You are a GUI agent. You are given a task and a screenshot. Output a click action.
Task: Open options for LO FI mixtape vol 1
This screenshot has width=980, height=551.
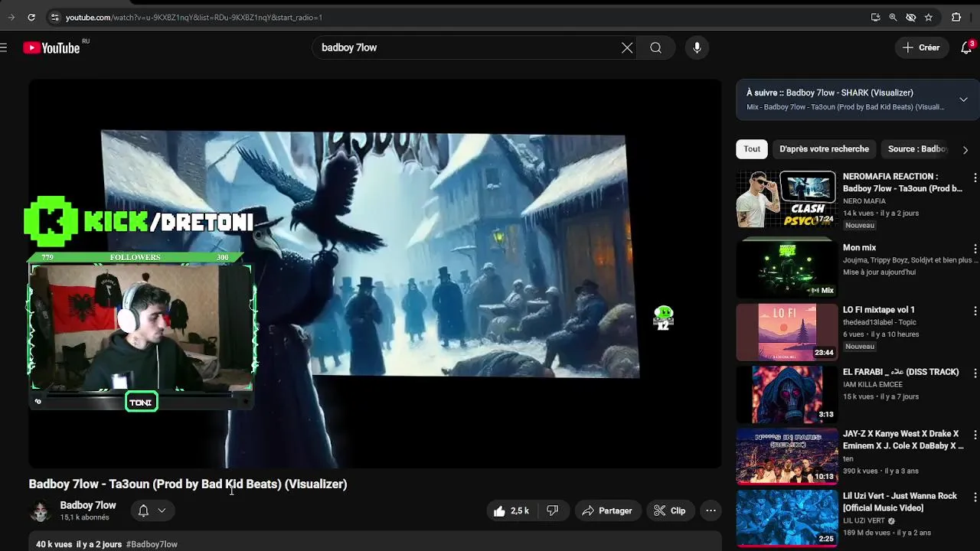click(x=975, y=311)
